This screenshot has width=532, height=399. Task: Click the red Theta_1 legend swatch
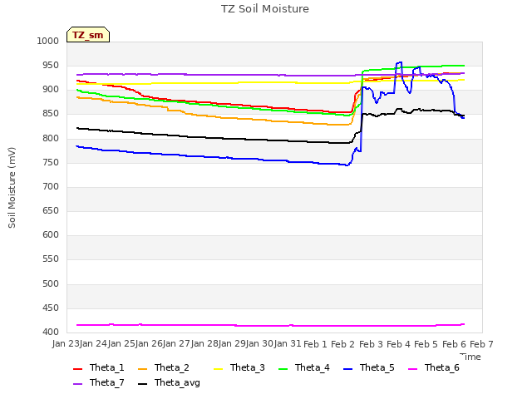[77, 369]
